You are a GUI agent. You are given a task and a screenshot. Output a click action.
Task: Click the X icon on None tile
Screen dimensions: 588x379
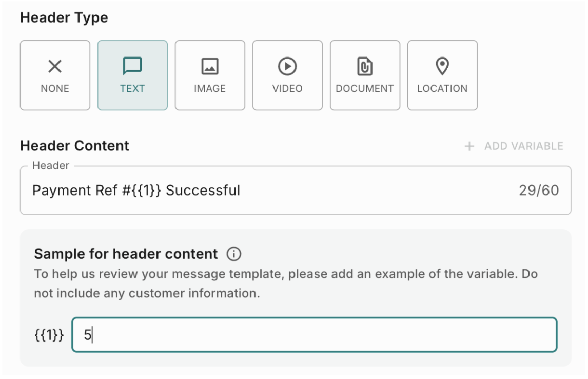pyautogui.click(x=55, y=66)
